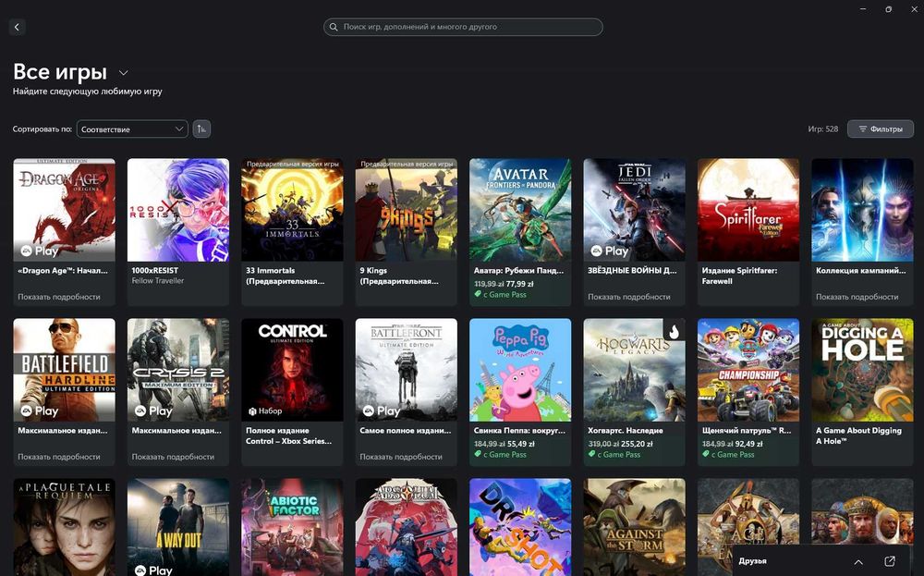Open Jedi Fallen Order cover

point(634,210)
